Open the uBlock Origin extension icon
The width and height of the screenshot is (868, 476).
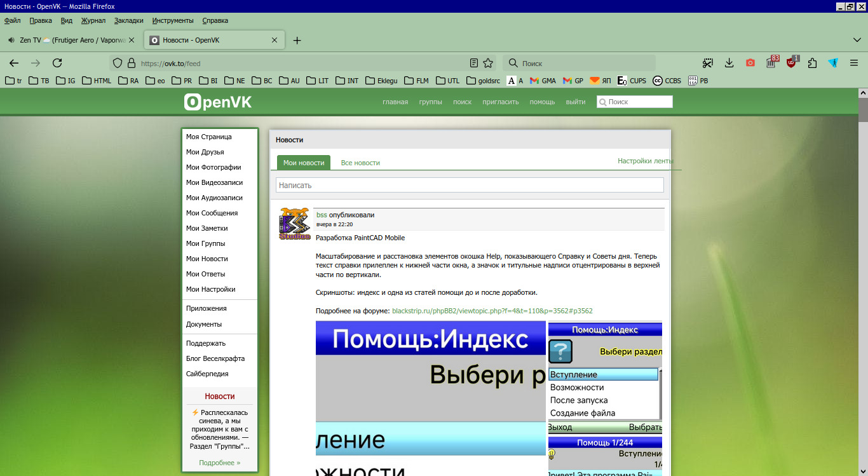click(792, 63)
